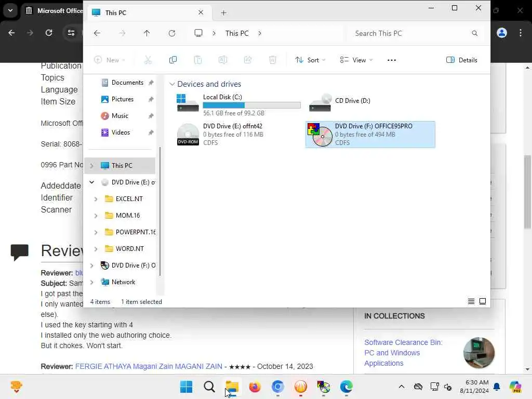Click the web page vertical scrollbar

[527, 192]
